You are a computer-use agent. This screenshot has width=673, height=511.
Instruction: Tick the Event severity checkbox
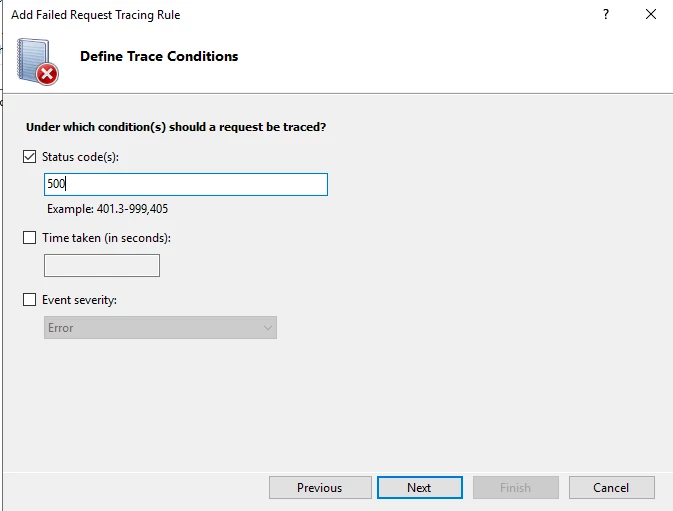[x=29, y=299]
